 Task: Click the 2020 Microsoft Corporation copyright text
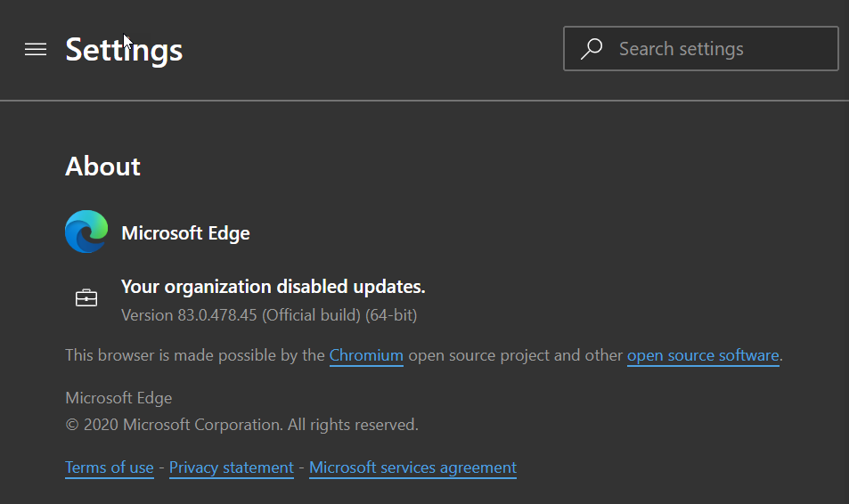241,425
